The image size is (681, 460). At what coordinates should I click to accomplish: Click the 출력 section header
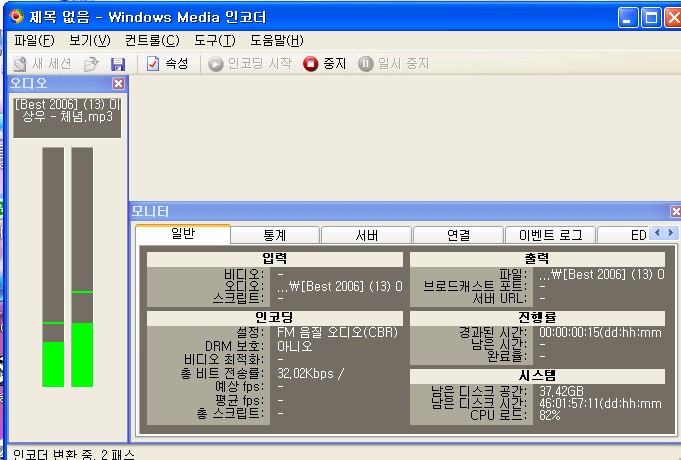click(537, 259)
